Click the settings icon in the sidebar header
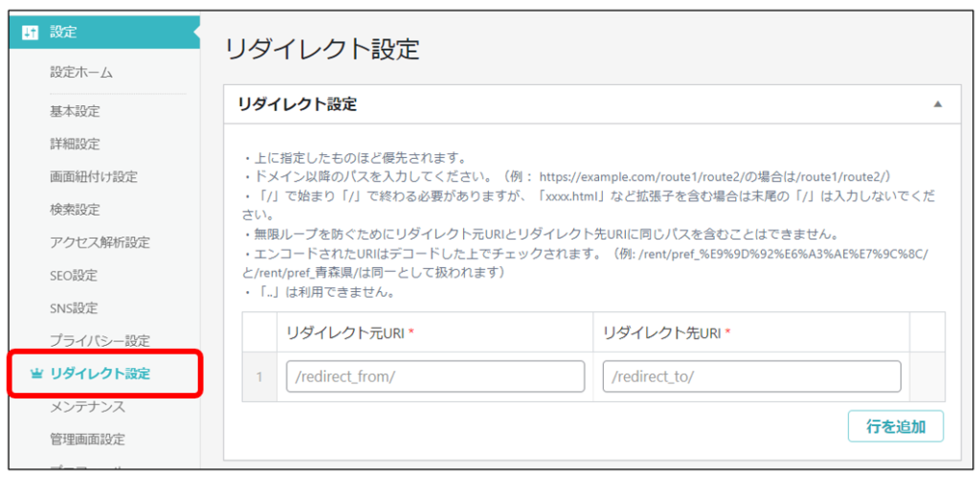Viewport: 980px width, 478px height. (x=30, y=33)
